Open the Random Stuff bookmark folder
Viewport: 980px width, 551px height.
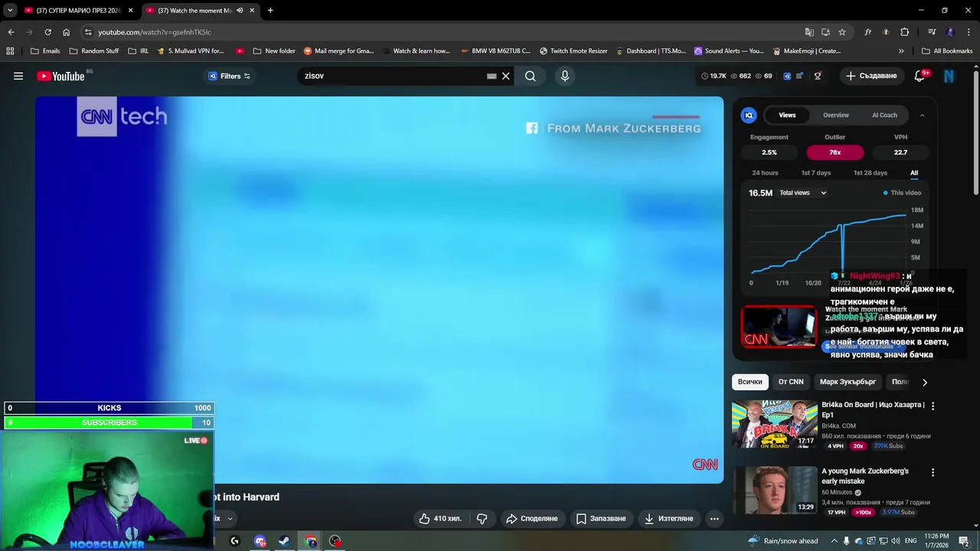(94, 51)
